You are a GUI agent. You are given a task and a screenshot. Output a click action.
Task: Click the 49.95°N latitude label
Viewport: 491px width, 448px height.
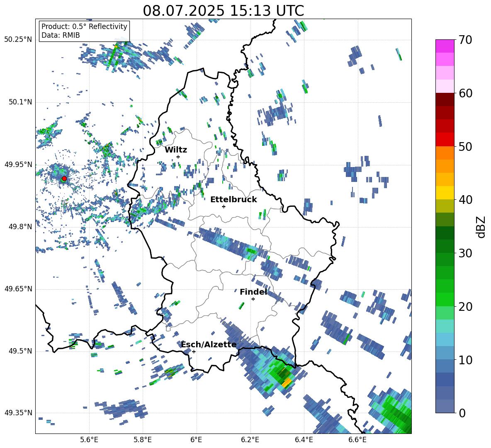click(18, 165)
